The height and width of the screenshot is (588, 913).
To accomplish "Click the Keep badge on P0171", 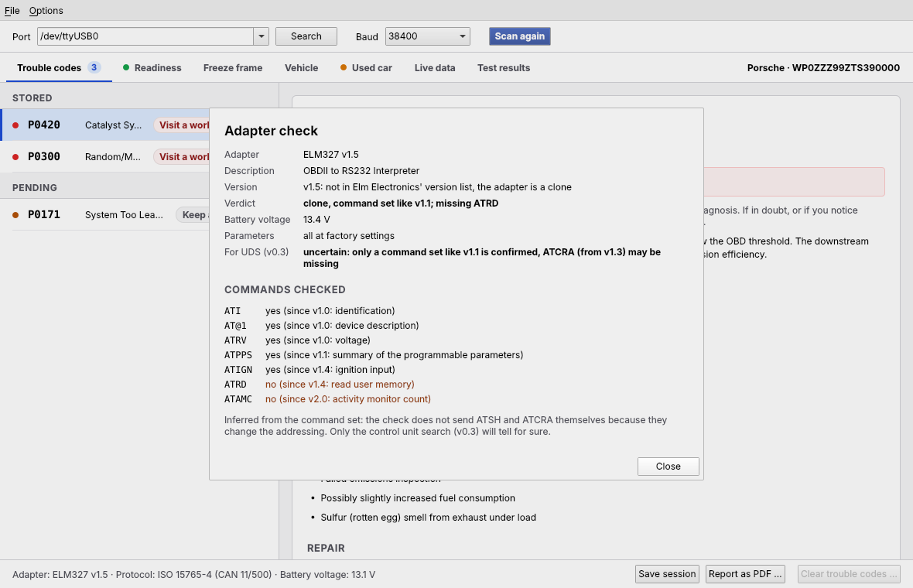I will pos(193,215).
